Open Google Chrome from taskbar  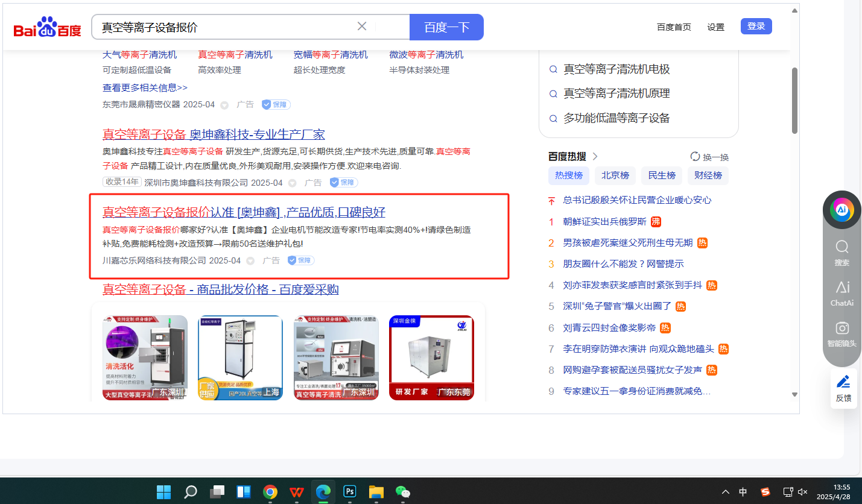[x=270, y=492]
